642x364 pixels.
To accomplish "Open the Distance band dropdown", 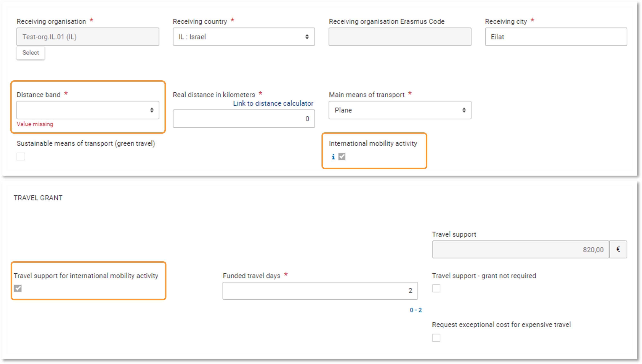I will tap(87, 110).
